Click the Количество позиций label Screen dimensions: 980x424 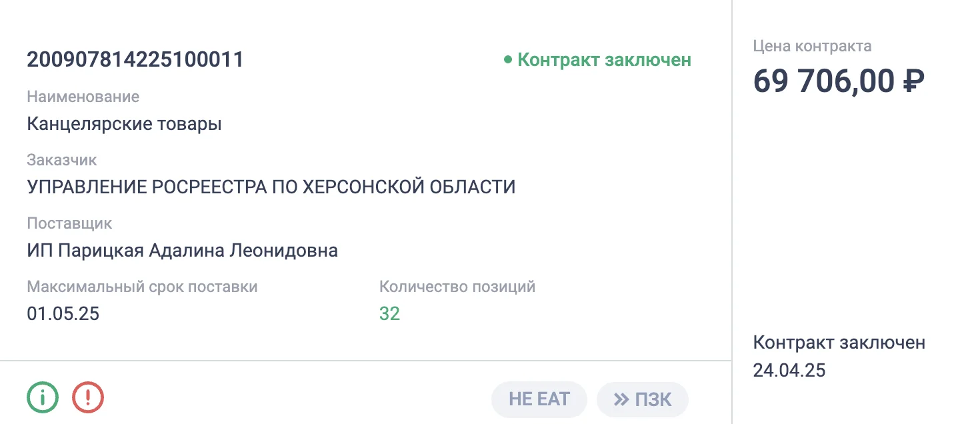[457, 287]
